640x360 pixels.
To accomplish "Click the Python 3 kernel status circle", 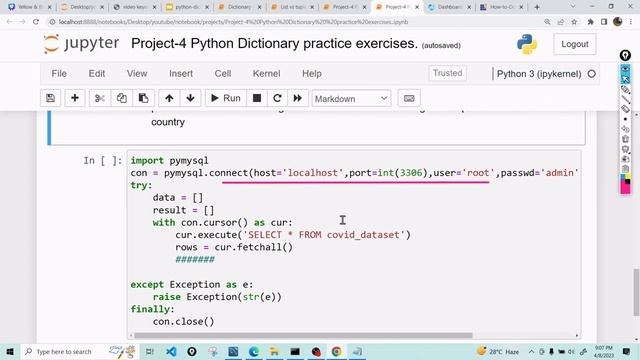I will pos(591,74).
